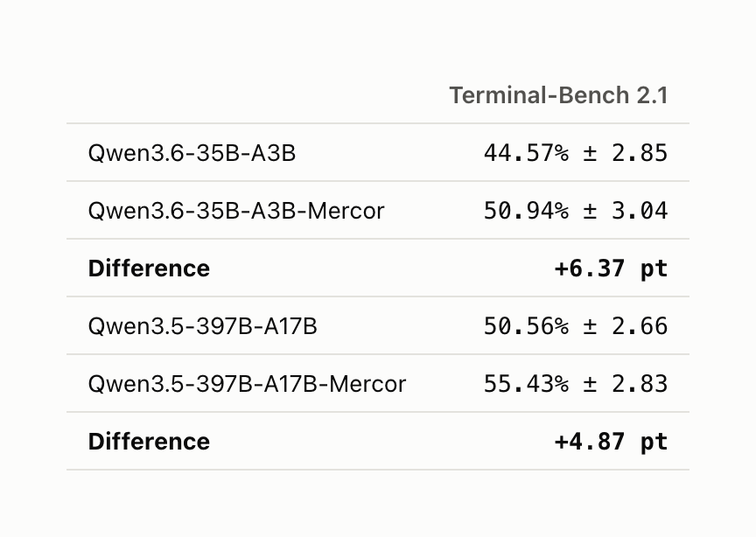Select the +4.87 pt difference value

click(612, 442)
